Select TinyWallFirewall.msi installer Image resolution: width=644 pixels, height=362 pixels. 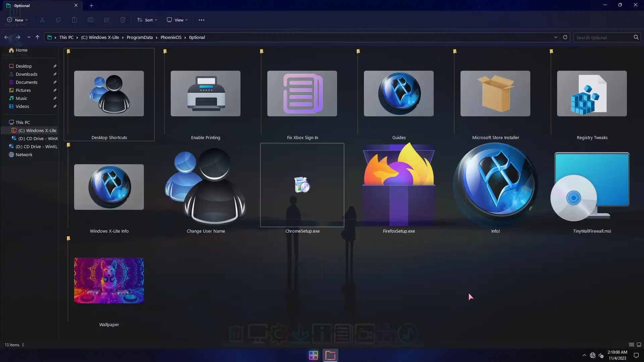(592, 186)
